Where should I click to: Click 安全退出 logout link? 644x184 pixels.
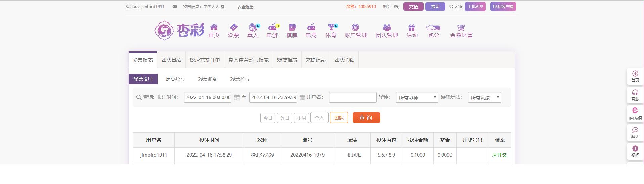[246, 7]
